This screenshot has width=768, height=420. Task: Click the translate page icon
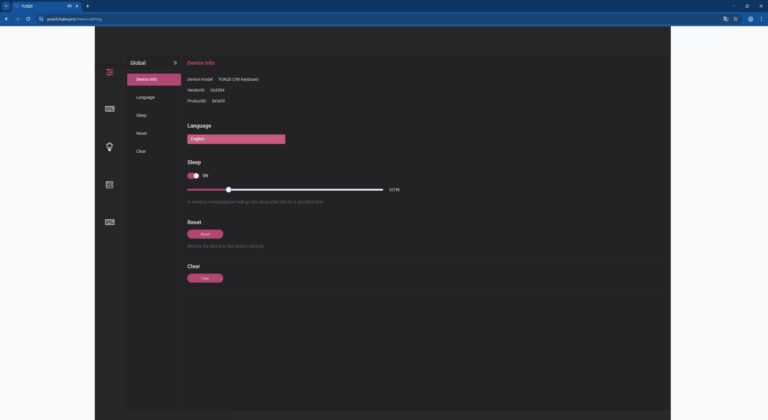click(726, 19)
